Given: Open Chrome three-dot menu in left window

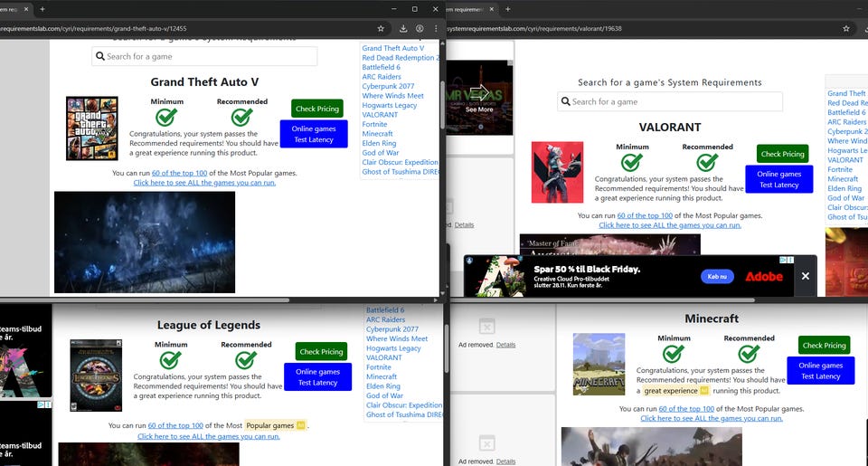Looking at the screenshot, I should (x=436, y=28).
